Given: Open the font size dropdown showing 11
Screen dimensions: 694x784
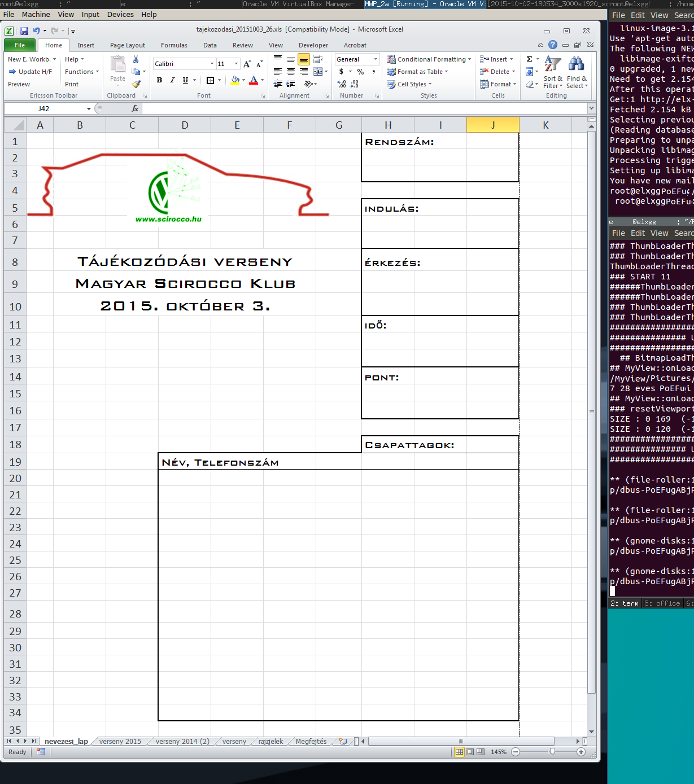Looking at the screenshot, I should [x=236, y=64].
